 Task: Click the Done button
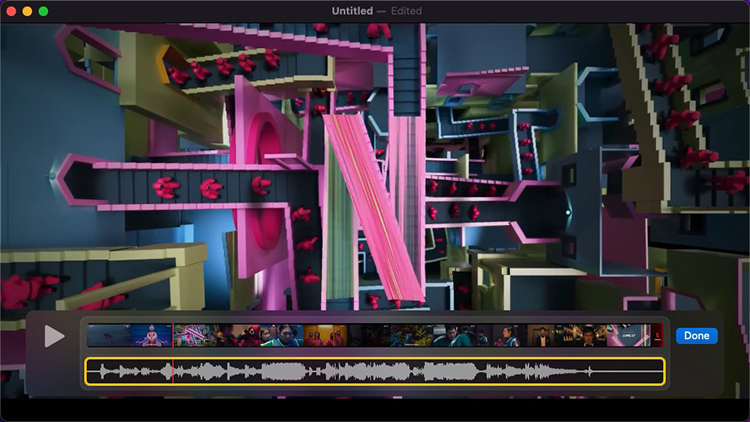click(696, 336)
